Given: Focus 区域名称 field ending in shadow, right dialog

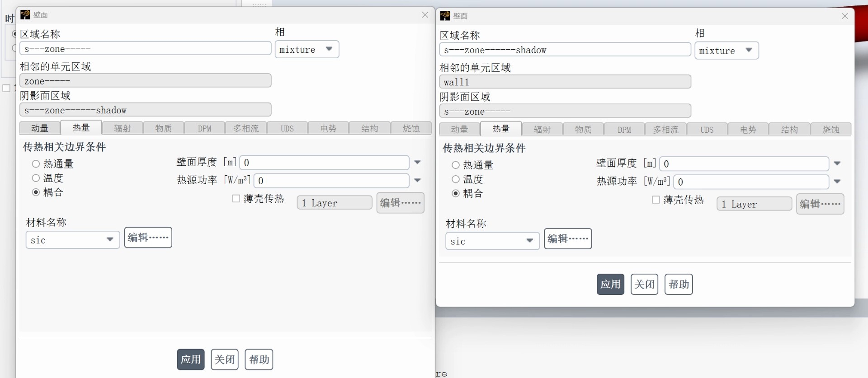Looking at the screenshot, I should pyautogui.click(x=565, y=50).
